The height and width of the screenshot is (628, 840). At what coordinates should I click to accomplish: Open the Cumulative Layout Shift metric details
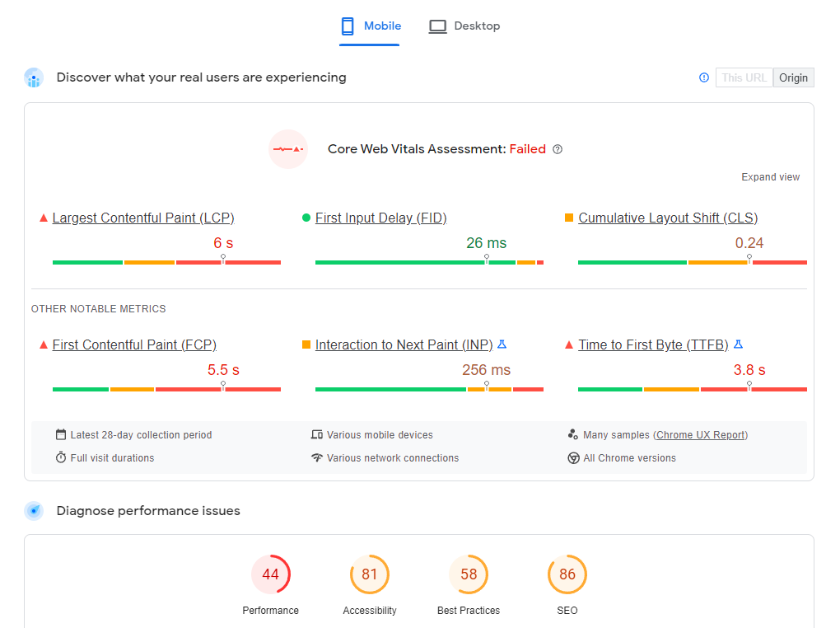point(667,218)
